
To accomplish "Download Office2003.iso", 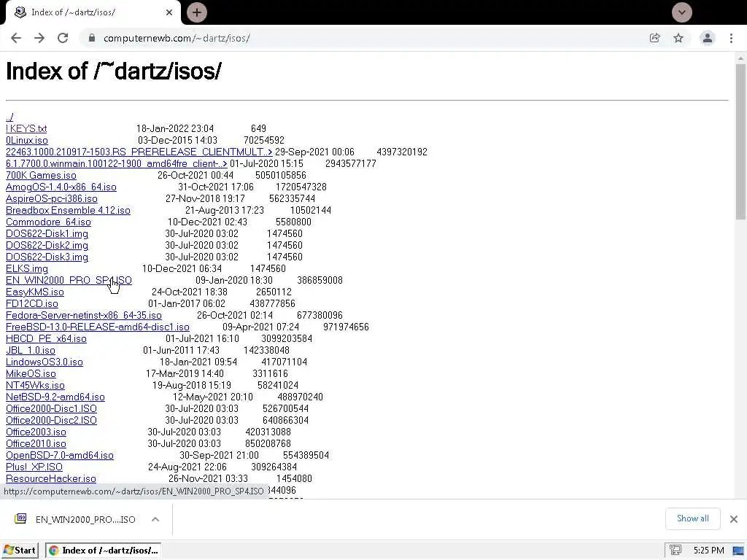I will [x=36, y=432].
